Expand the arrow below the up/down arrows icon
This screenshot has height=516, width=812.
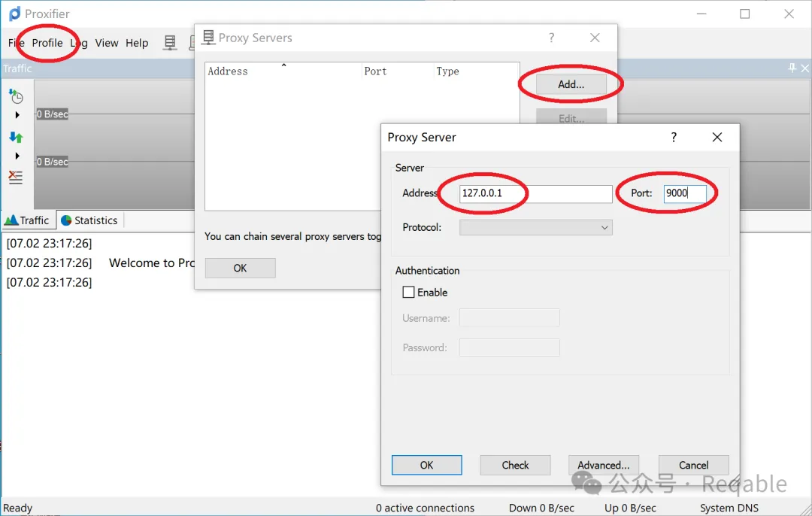pyautogui.click(x=17, y=156)
